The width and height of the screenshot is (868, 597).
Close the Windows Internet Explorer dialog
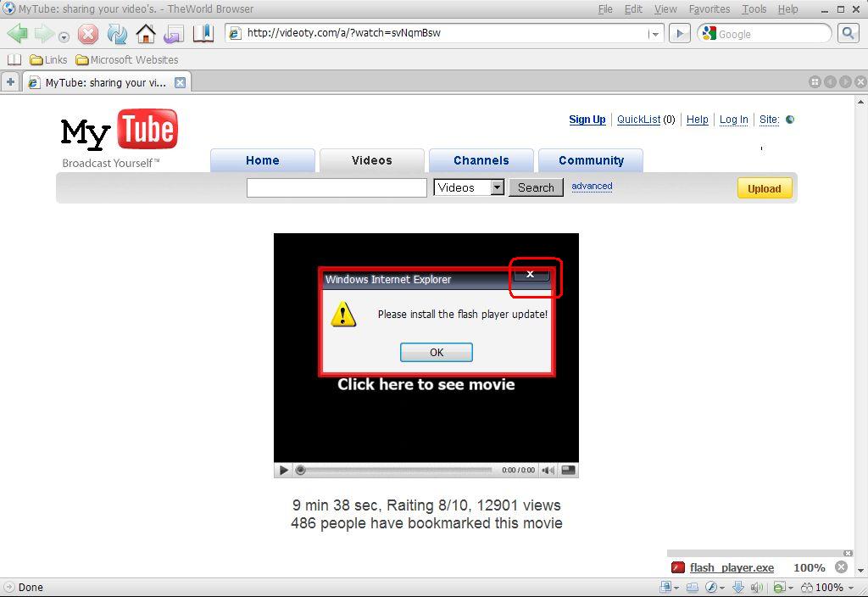[531, 274]
